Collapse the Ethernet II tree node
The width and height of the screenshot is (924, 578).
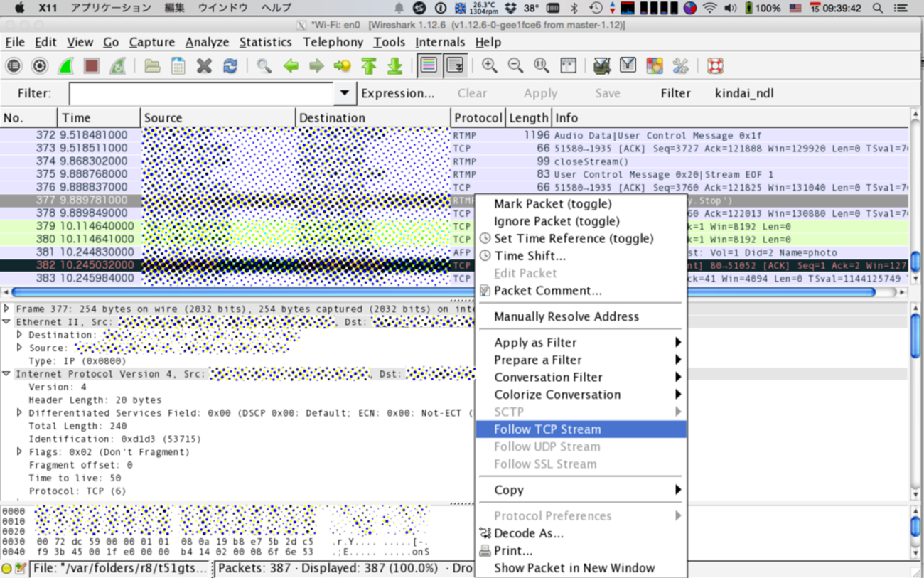coord(6,322)
